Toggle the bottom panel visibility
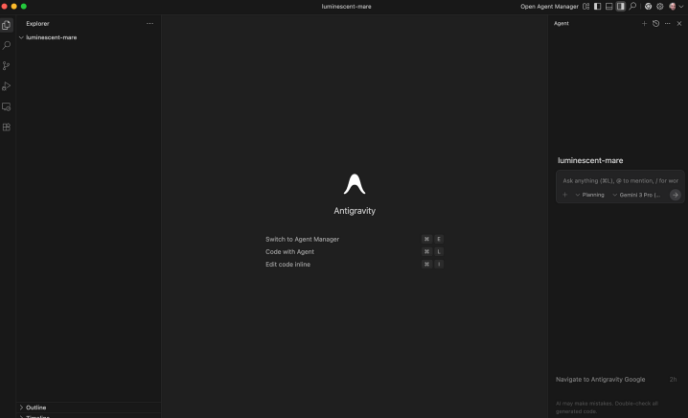The width and height of the screenshot is (688, 418). click(x=609, y=6)
